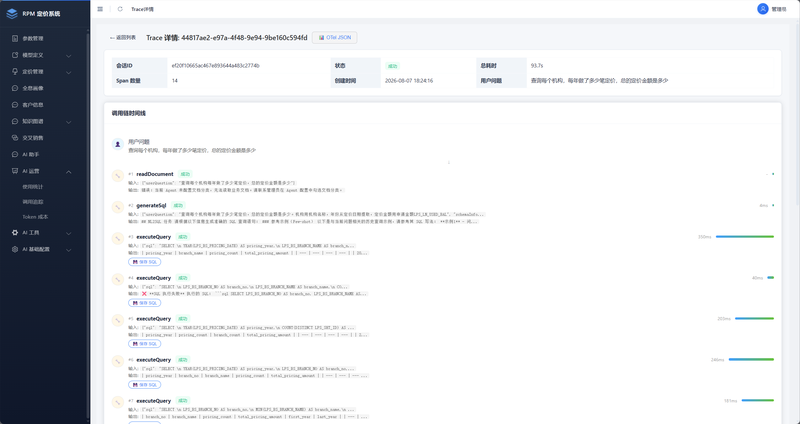
Task: Click the RPM 定价系统 logo icon
Action: [12, 14]
